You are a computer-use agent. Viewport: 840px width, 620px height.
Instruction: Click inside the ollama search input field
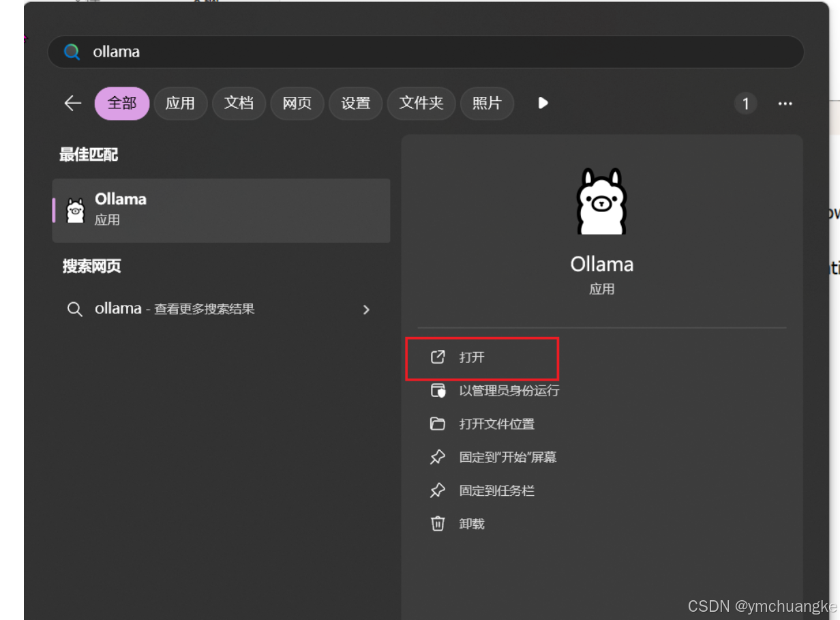tap(273, 52)
